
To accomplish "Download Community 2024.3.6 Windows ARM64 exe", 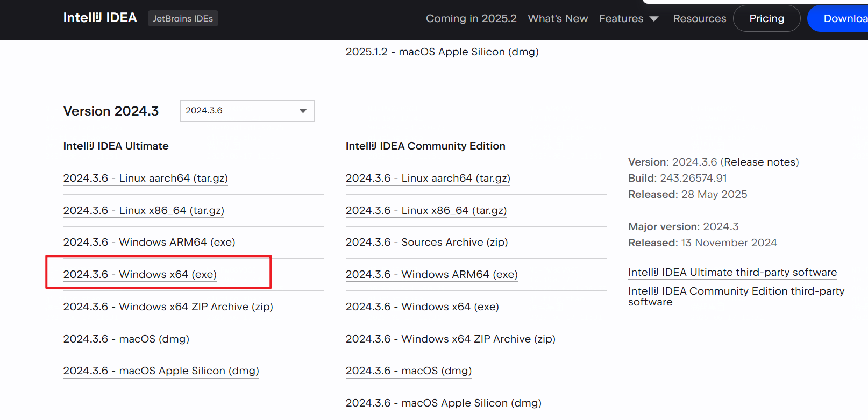I will [432, 274].
